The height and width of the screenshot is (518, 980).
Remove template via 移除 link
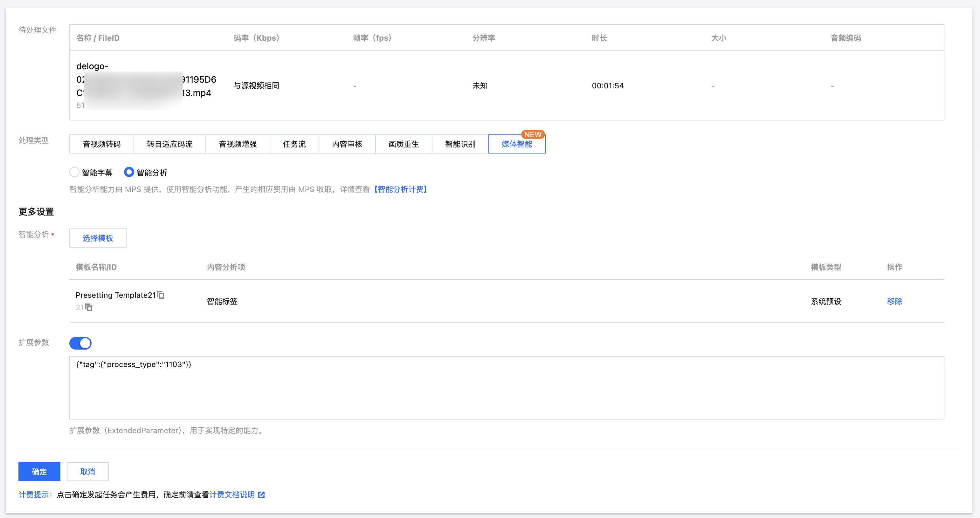coord(894,301)
